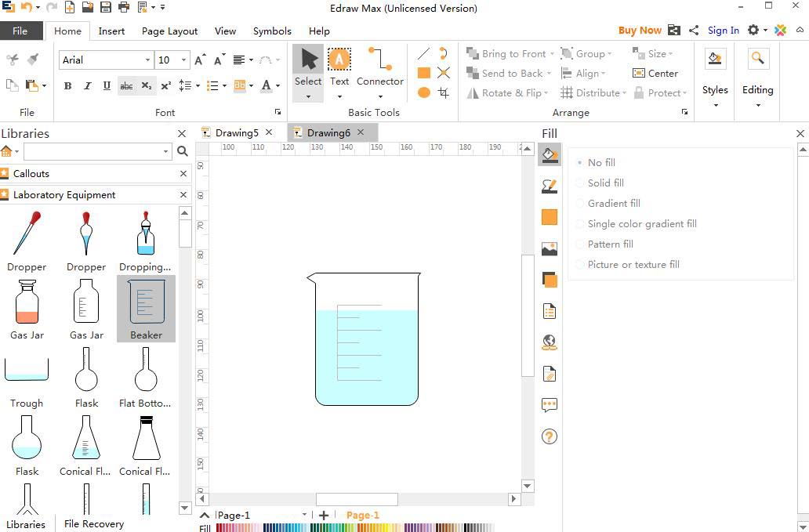The height and width of the screenshot is (532, 809).
Task: Open the Line settings in the side panel
Action: click(x=550, y=186)
